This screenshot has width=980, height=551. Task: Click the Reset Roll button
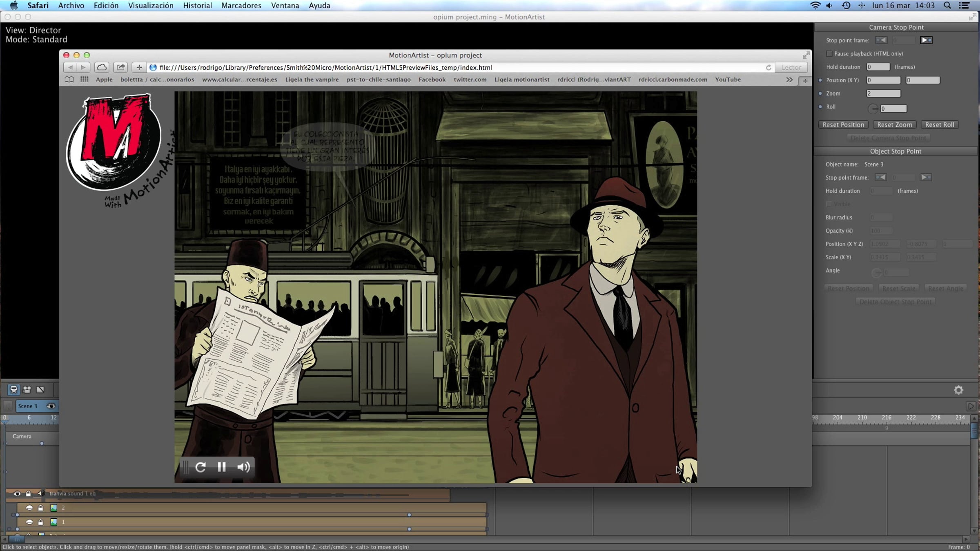click(940, 125)
